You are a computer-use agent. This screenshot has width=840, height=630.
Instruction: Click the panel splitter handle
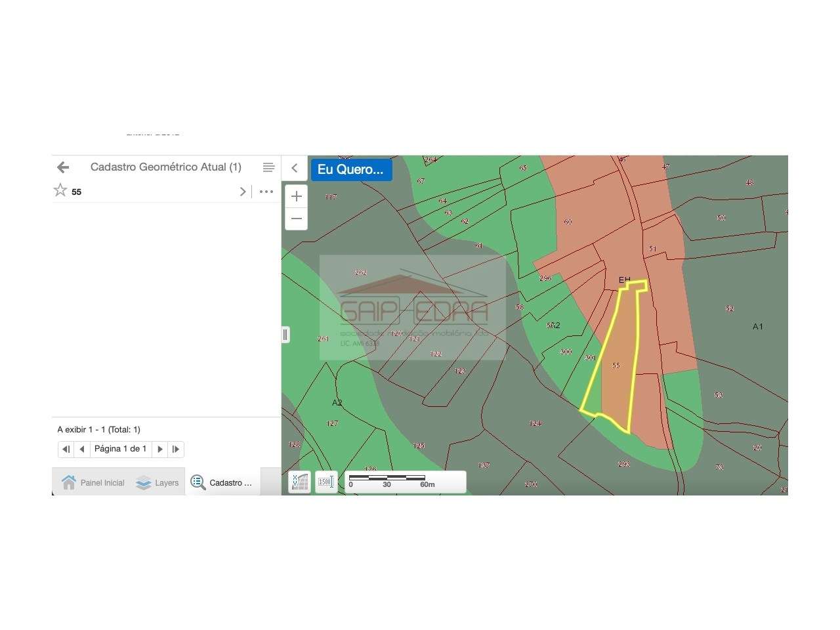click(x=285, y=335)
